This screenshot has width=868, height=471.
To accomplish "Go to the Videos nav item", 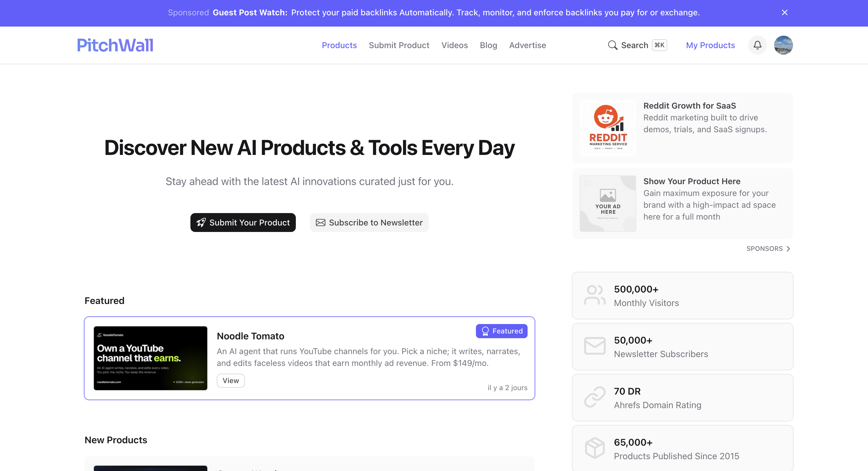I will [455, 45].
